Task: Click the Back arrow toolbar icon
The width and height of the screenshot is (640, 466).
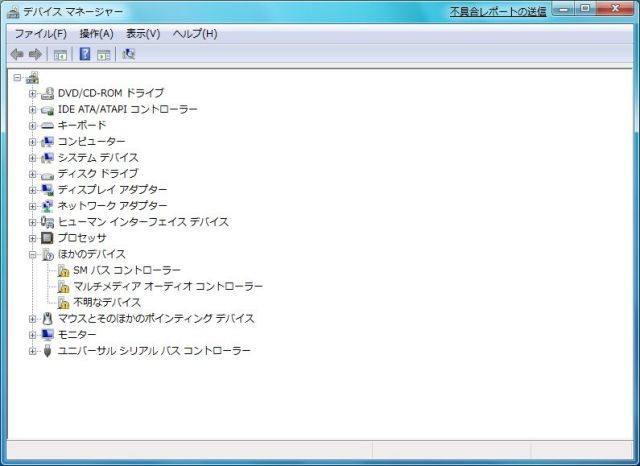Action: tap(17, 54)
